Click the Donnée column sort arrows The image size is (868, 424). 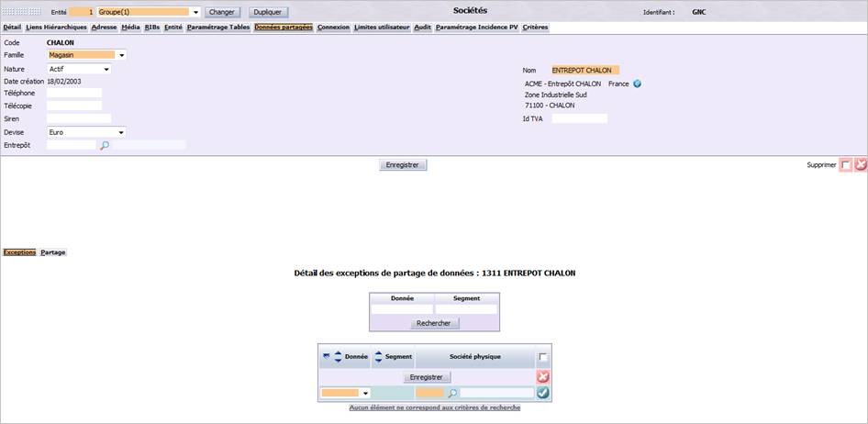tap(338, 357)
